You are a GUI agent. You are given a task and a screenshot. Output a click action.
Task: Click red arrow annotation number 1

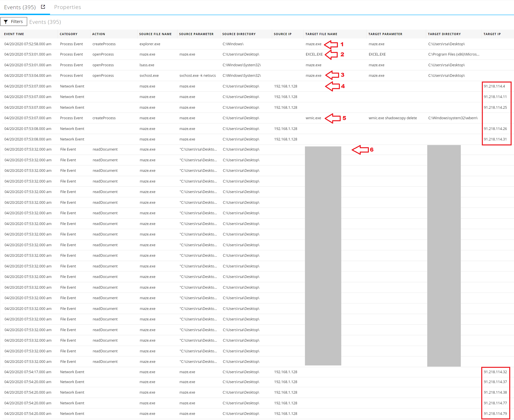(x=331, y=44)
